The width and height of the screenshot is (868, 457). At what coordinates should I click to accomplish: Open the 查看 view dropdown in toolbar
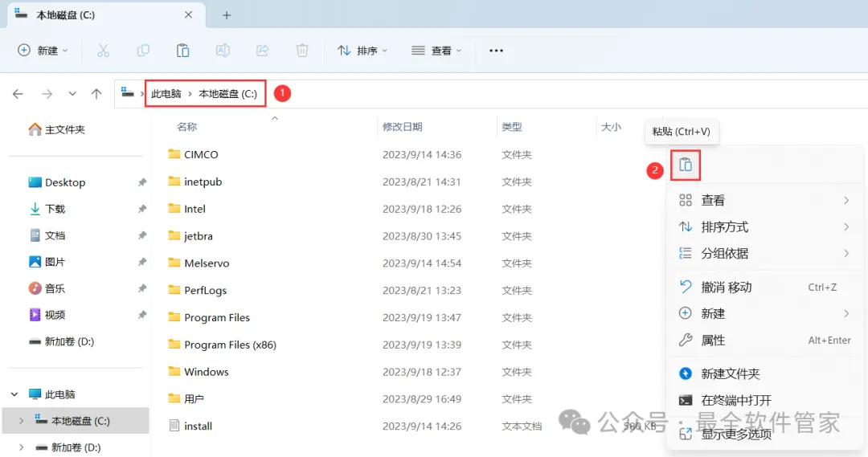point(436,51)
